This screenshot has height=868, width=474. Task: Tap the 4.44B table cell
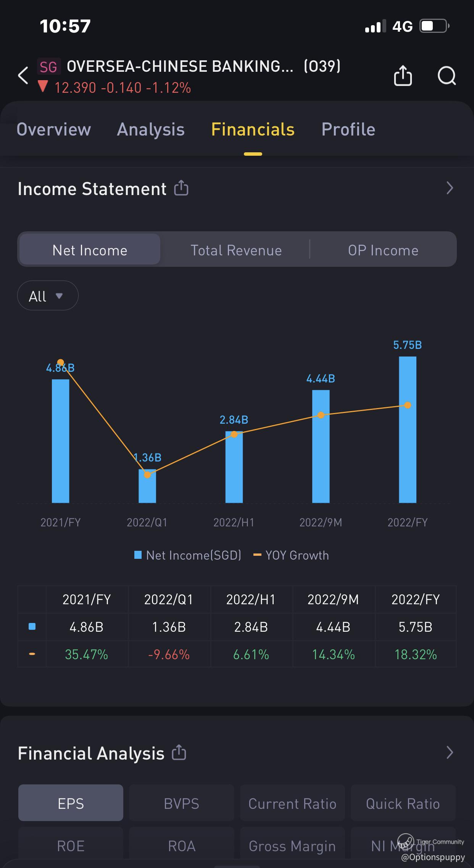(334, 627)
